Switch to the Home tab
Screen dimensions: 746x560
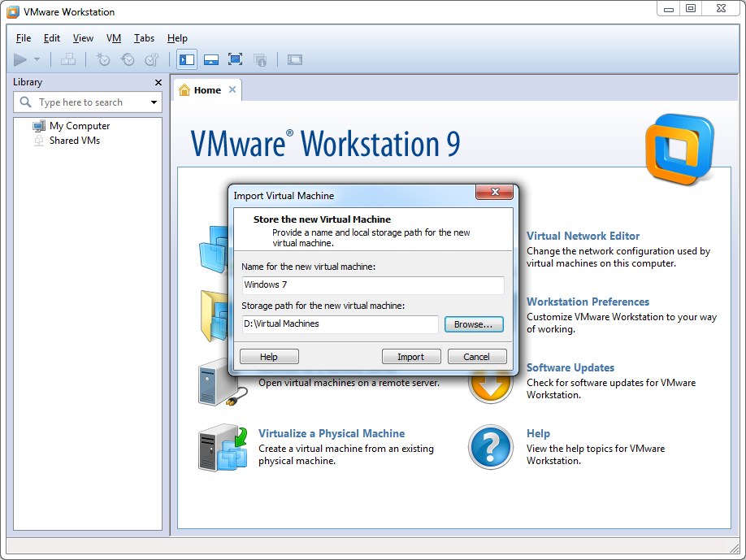pyautogui.click(x=206, y=90)
